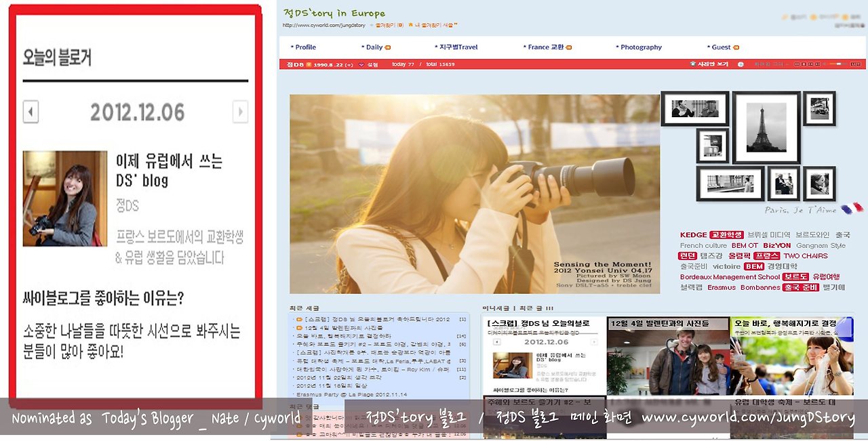Open the Daily menu
The width and height of the screenshot is (868, 441).
tap(374, 47)
